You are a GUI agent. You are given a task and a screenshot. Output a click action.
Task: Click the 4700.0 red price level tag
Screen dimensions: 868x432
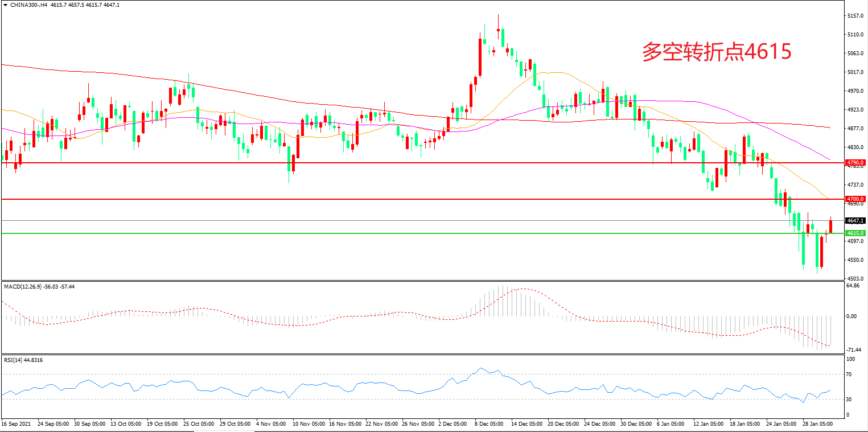pos(855,199)
